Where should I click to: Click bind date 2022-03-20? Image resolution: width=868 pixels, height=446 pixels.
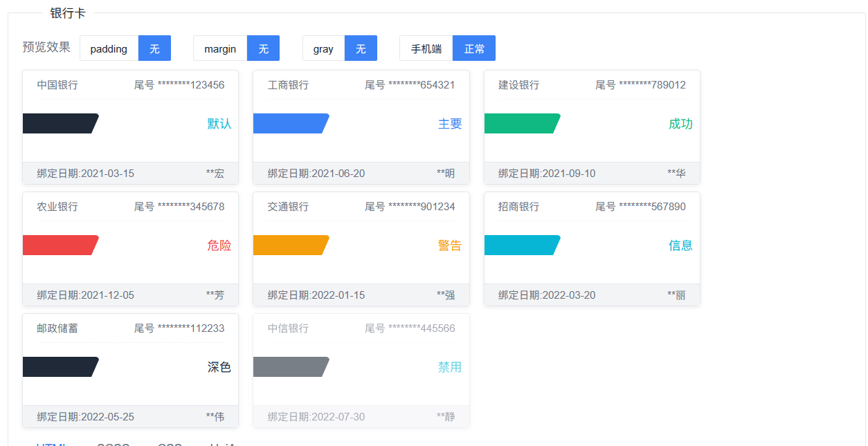pyautogui.click(x=547, y=295)
